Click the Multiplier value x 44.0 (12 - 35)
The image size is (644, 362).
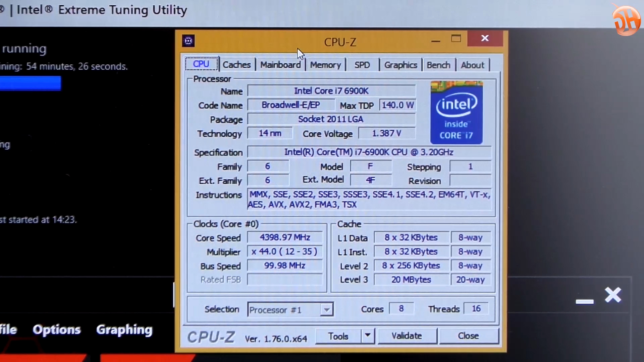pyautogui.click(x=285, y=251)
